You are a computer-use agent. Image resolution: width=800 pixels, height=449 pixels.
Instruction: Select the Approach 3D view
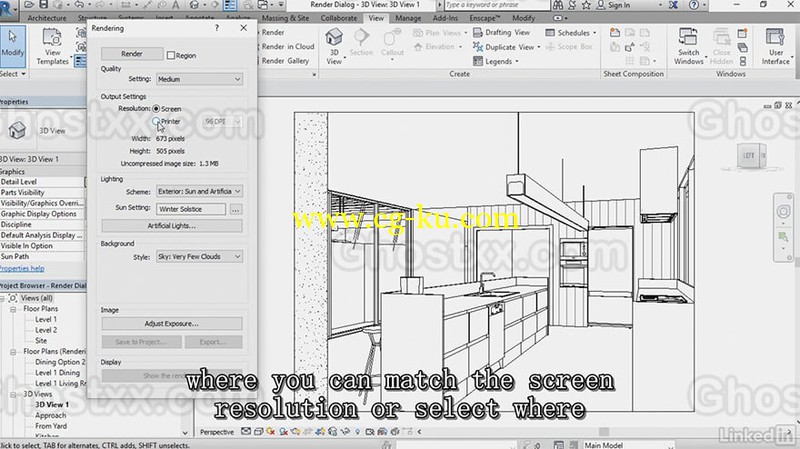click(51, 415)
